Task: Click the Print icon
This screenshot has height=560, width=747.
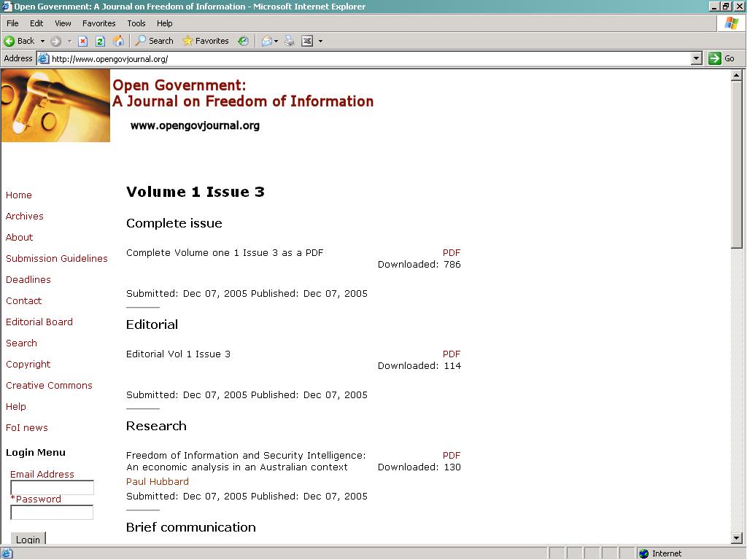Action: pos(289,41)
